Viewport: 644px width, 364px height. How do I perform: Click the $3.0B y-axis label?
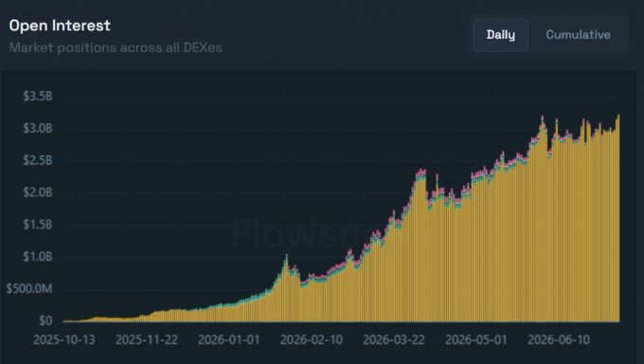38,128
